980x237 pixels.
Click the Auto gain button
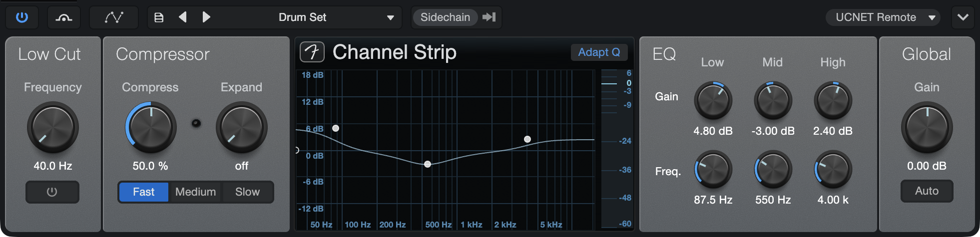coord(927,191)
